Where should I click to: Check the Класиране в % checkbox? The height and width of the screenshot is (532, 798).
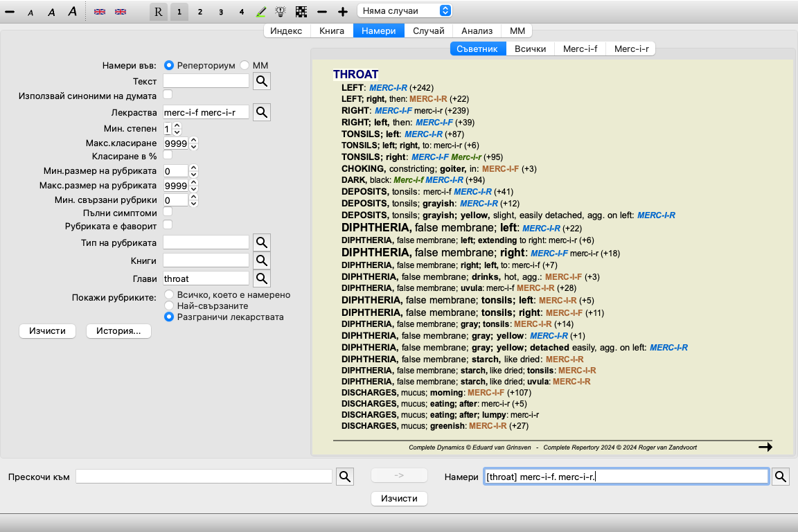click(168, 154)
